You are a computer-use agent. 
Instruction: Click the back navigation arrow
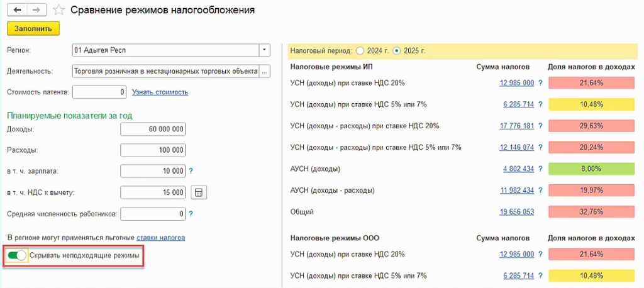[16, 10]
